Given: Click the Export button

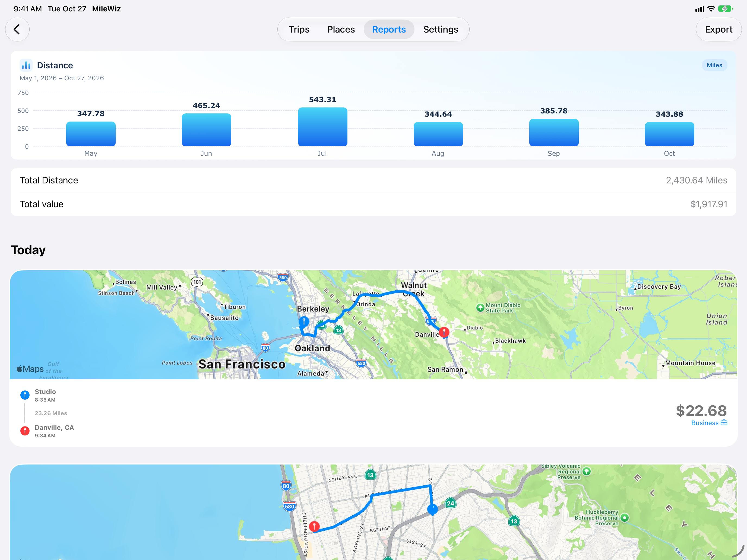Looking at the screenshot, I should (718, 29).
